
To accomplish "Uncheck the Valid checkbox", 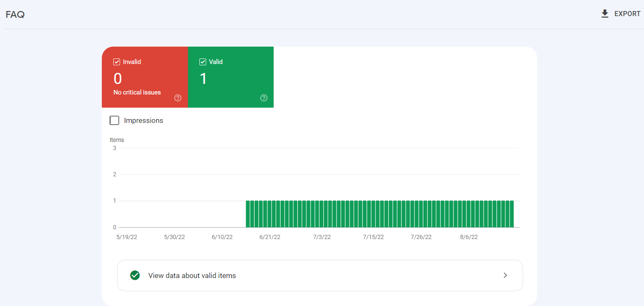I will 203,62.
